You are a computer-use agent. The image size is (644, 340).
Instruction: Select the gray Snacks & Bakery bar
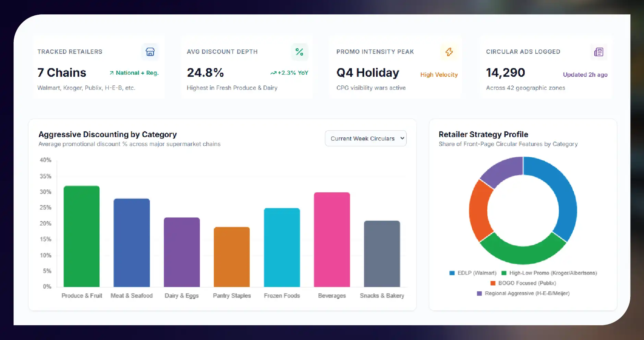(x=382, y=254)
